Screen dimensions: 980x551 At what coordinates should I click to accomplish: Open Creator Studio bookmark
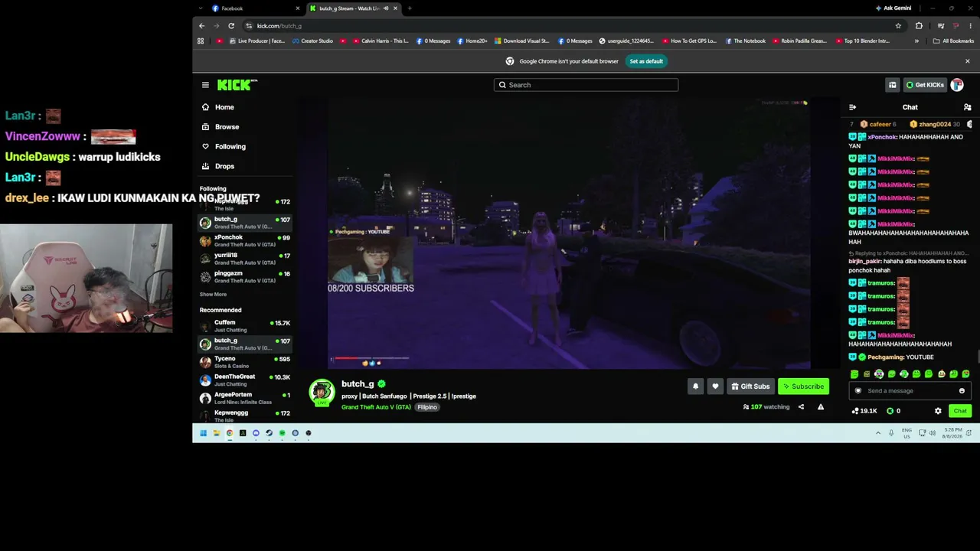(x=313, y=41)
